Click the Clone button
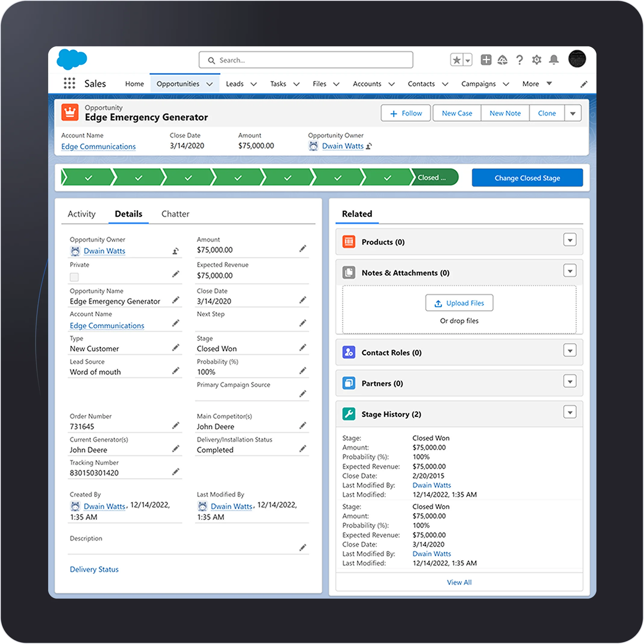644x644 pixels. click(x=547, y=113)
